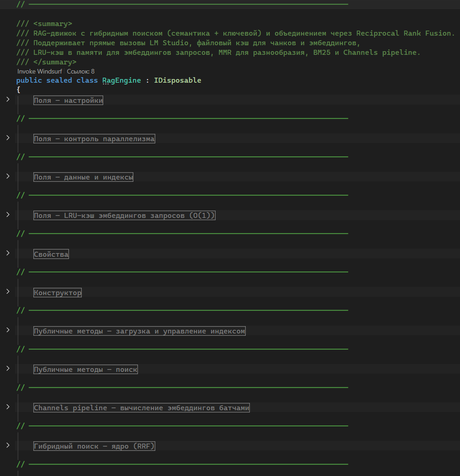Screen dimensions: 460x476
Task: Unfold the 'Конструктор' region with its chevron
Action: [8, 291]
